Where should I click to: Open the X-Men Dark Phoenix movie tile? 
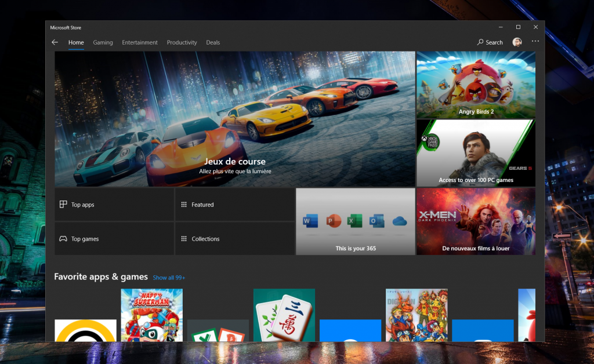(476, 221)
